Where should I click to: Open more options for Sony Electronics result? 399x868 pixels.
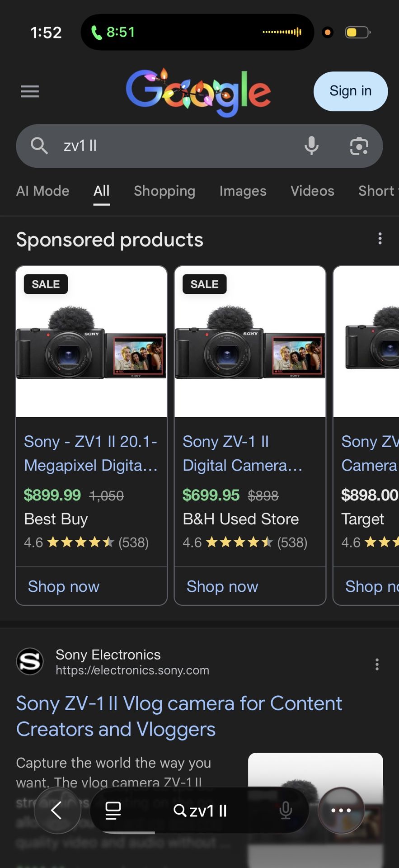[x=377, y=664]
